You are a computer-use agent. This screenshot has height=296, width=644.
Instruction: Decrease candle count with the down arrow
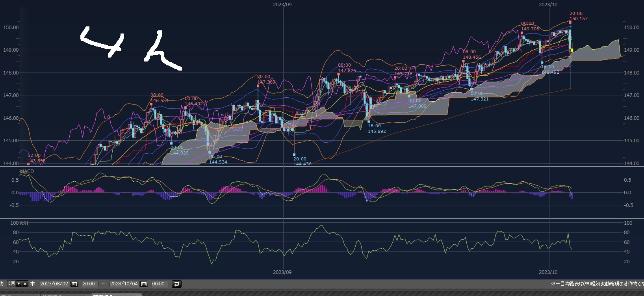(x=19, y=284)
